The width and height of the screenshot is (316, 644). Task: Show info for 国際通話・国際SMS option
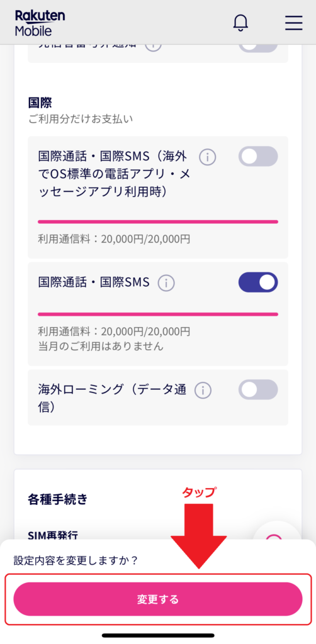tap(166, 282)
